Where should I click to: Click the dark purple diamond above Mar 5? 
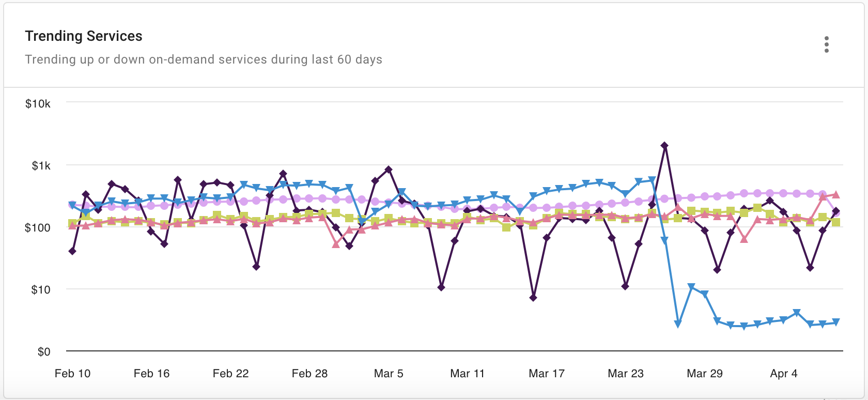[x=389, y=170]
